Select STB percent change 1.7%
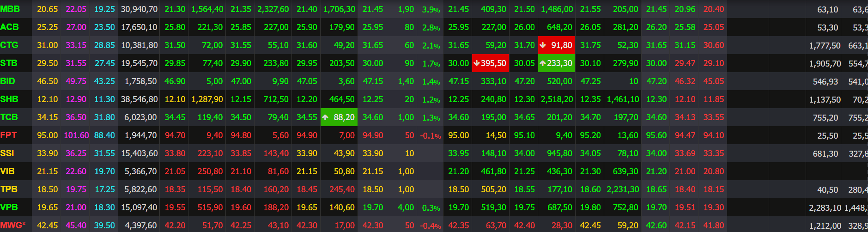Image resolution: width=868 pixels, height=232 pixels. coord(431,64)
